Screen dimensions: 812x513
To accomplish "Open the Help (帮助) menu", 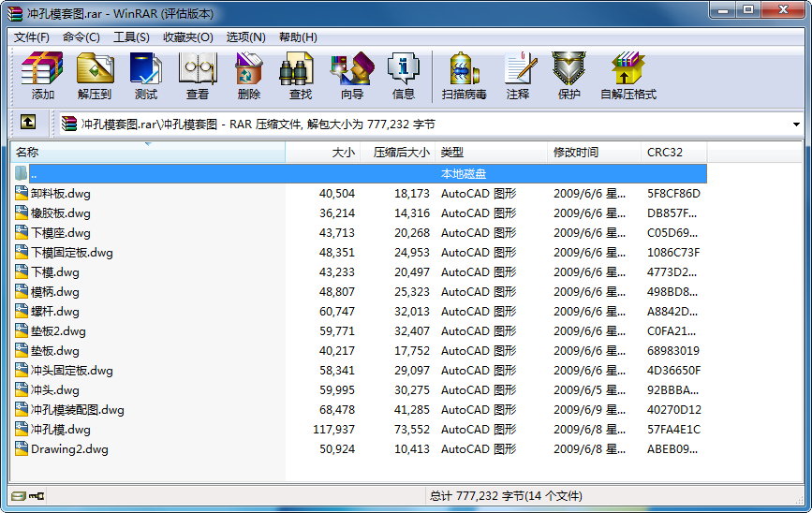I will coord(298,37).
